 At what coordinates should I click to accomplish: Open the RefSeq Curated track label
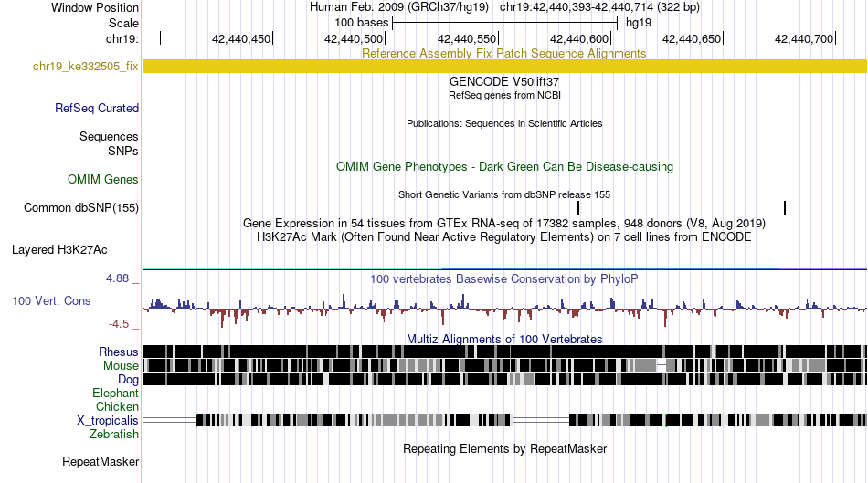pyautogui.click(x=96, y=108)
